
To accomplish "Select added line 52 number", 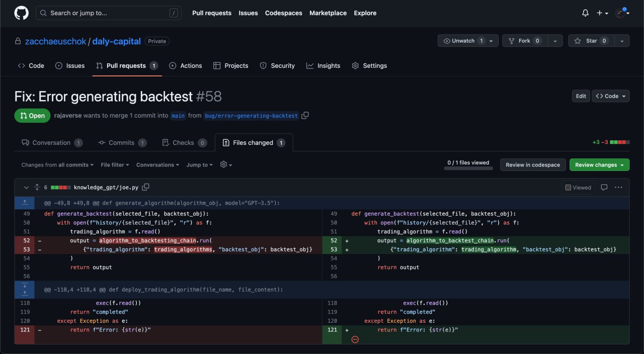I will coord(333,241).
